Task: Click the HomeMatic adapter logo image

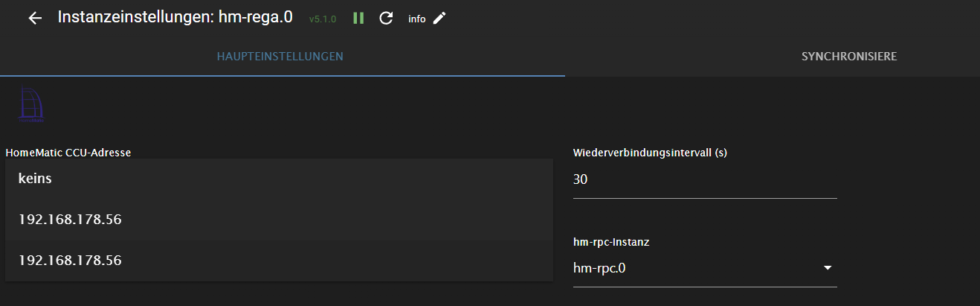Action: (32, 103)
